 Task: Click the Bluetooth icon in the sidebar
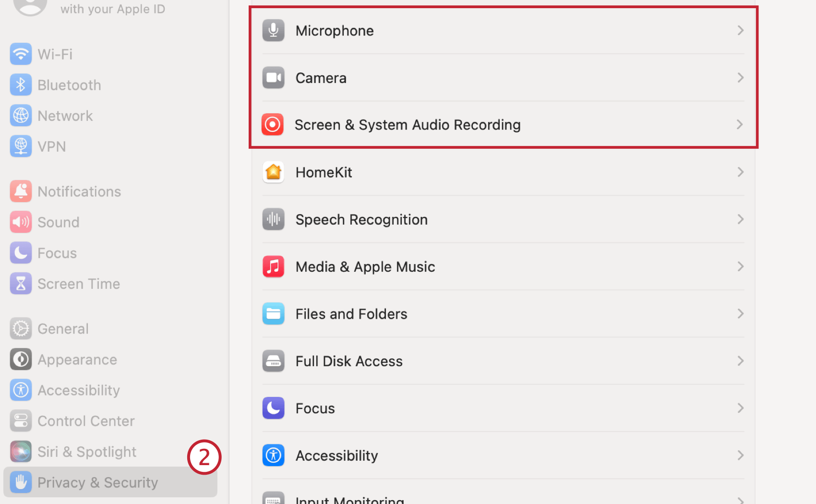pyautogui.click(x=21, y=84)
